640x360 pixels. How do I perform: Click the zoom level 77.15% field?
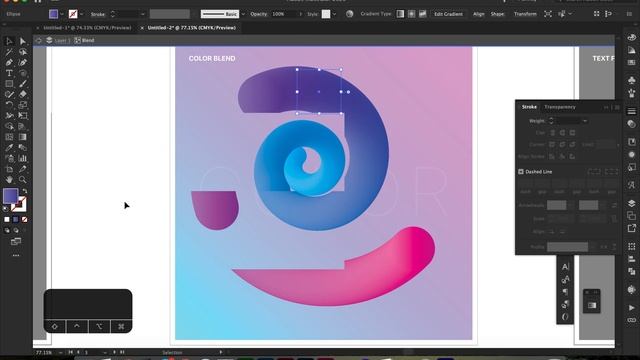[44, 353]
